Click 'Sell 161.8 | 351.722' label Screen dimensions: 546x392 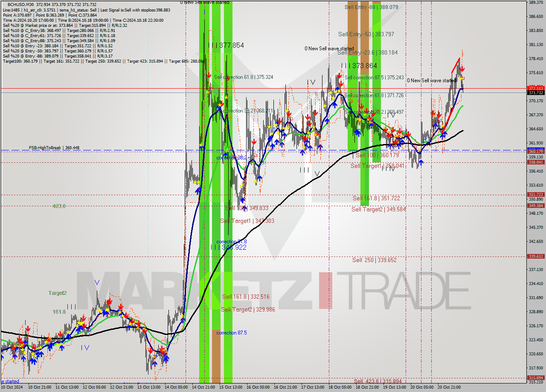[x=376, y=198]
